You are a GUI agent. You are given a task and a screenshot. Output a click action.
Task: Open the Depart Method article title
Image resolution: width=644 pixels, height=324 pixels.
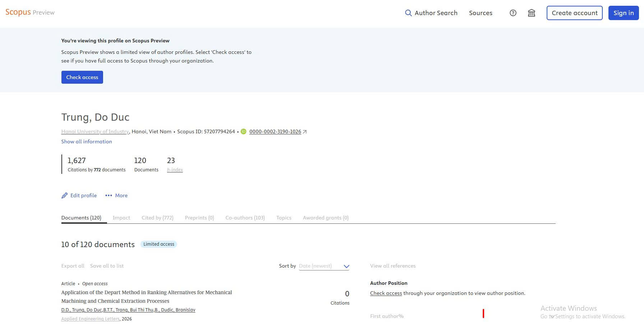point(147,297)
